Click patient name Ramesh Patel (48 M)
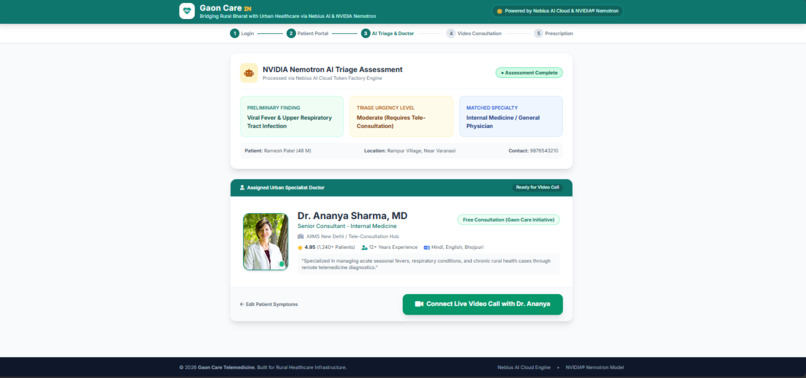The image size is (806, 378). 287,151
